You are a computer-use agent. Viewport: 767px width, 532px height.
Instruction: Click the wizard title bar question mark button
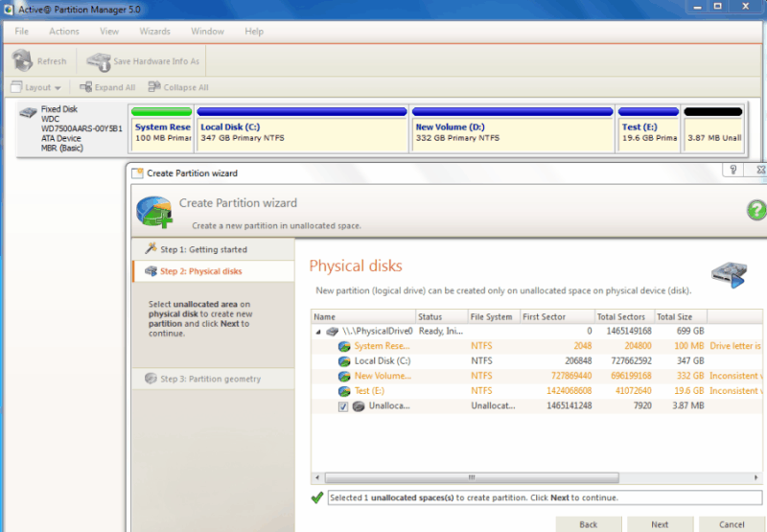click(x=732, y=170)
